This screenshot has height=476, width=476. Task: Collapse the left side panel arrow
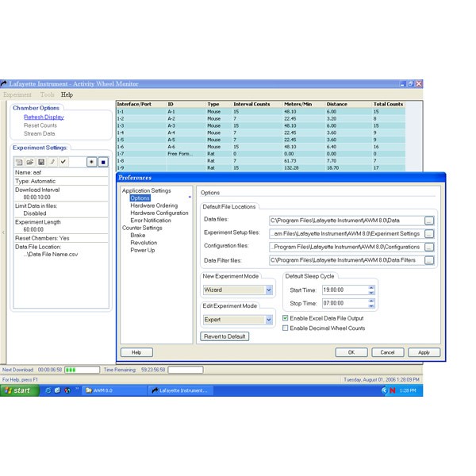tap(3, 232)
